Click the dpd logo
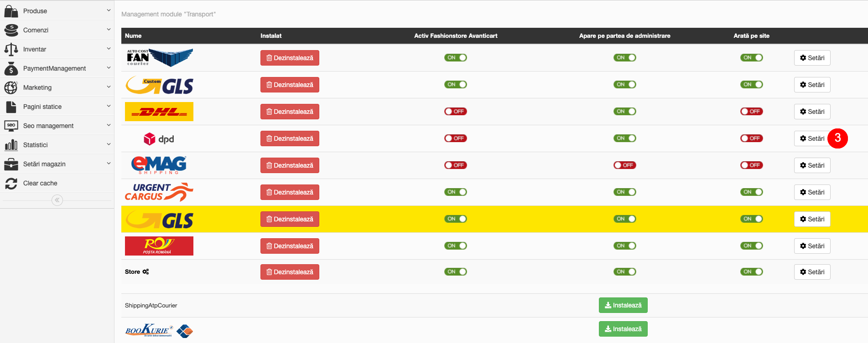The width and height of the screenshot is (868, 343). [159, 138]
